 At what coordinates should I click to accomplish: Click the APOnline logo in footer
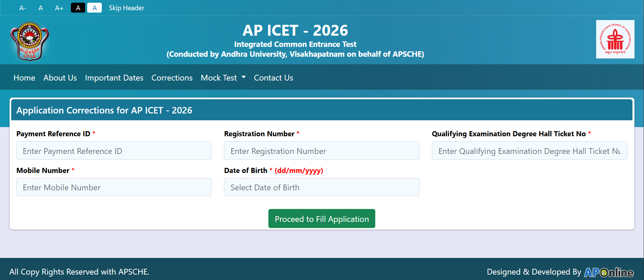pyautogui.click(x=609, y=272)
